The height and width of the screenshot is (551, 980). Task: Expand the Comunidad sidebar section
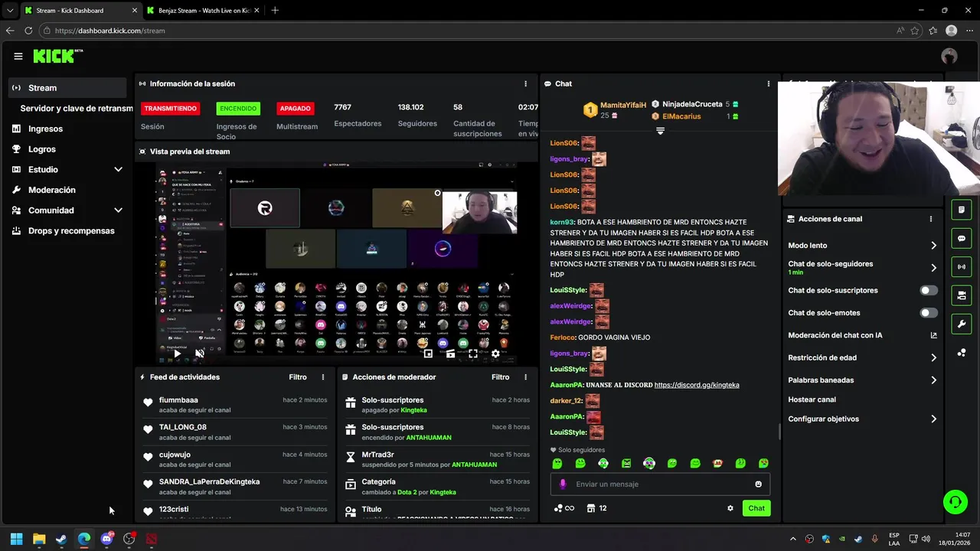pos(118,210)
